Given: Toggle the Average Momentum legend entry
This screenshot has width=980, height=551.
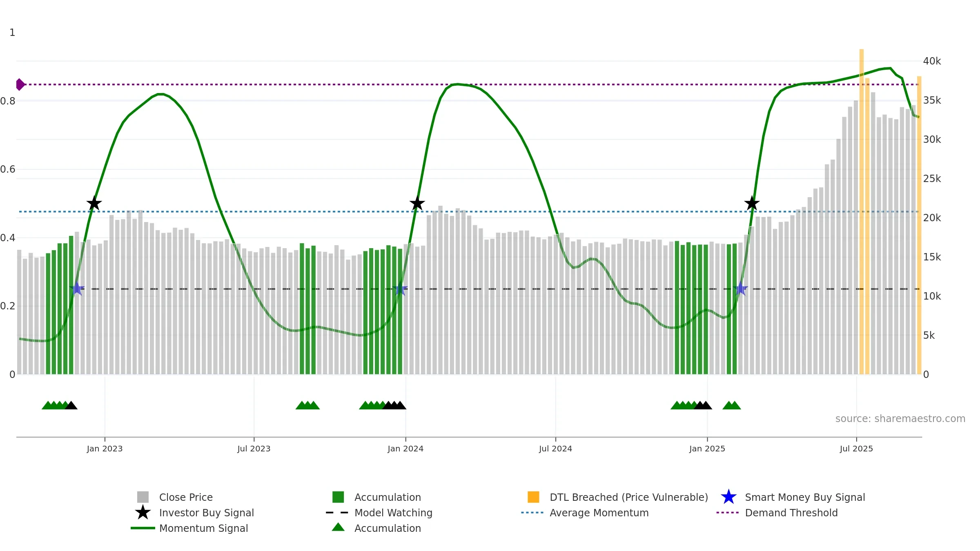Looking at the screenshot, I should pyautogui.click(x=585, y=513).
